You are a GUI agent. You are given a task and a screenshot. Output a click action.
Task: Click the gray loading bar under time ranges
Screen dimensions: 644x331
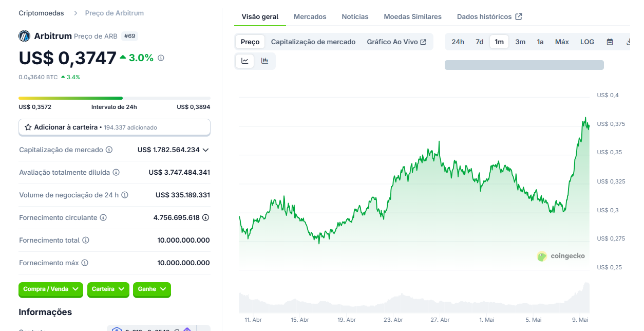coord(524,65)
